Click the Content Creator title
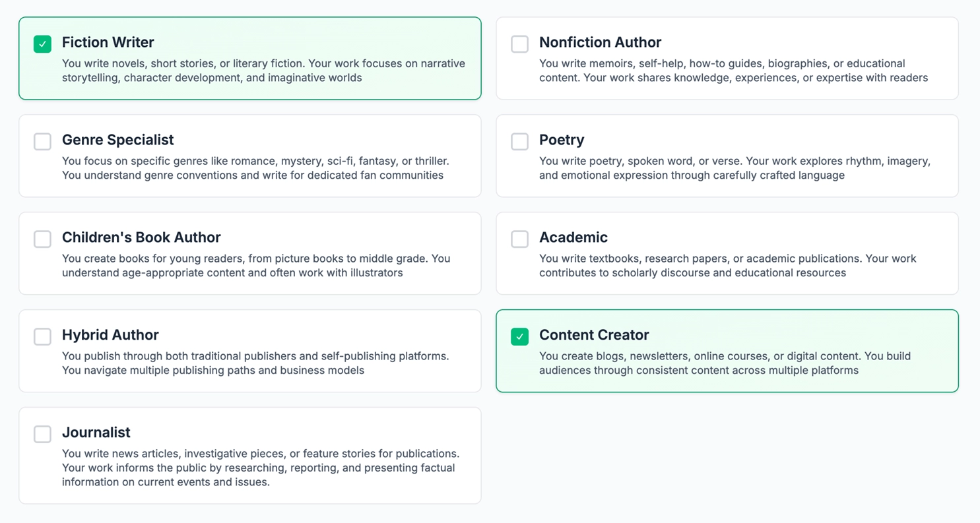Viewport: 980px width, 523px height. (x=593, y=335)
